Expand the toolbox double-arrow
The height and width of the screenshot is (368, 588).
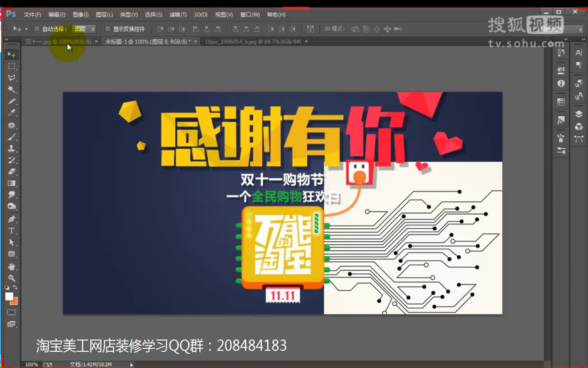tap(6, 40)
